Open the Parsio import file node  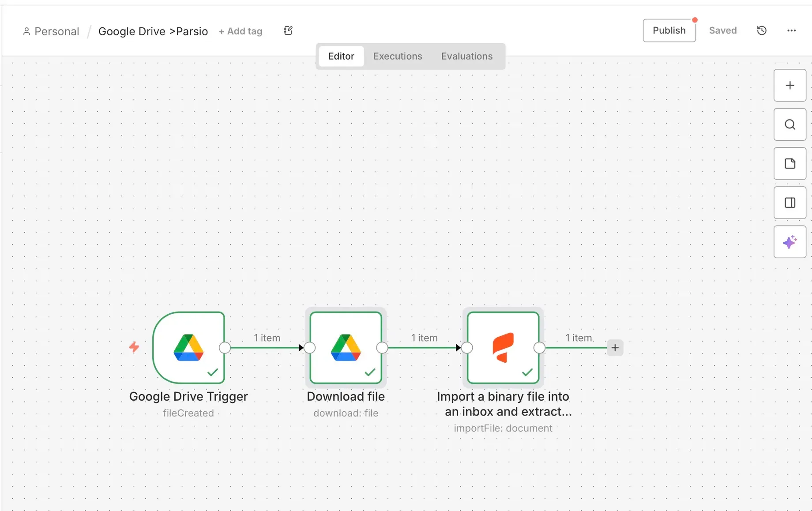(x=503, y=348)
